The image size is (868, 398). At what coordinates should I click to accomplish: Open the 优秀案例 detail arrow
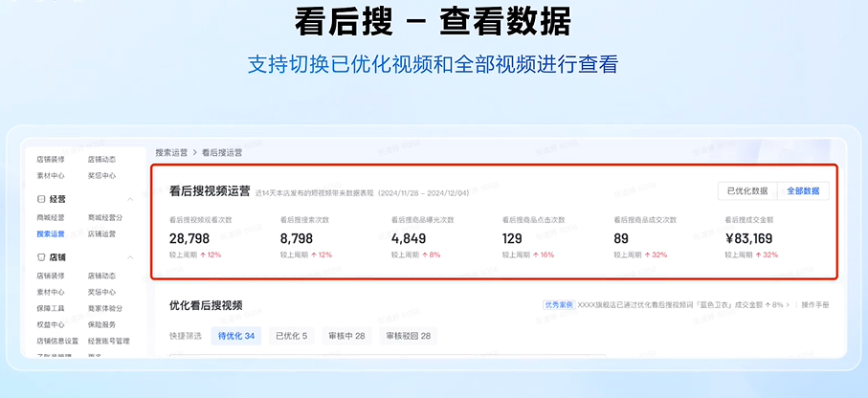click(x=787, y=305)
